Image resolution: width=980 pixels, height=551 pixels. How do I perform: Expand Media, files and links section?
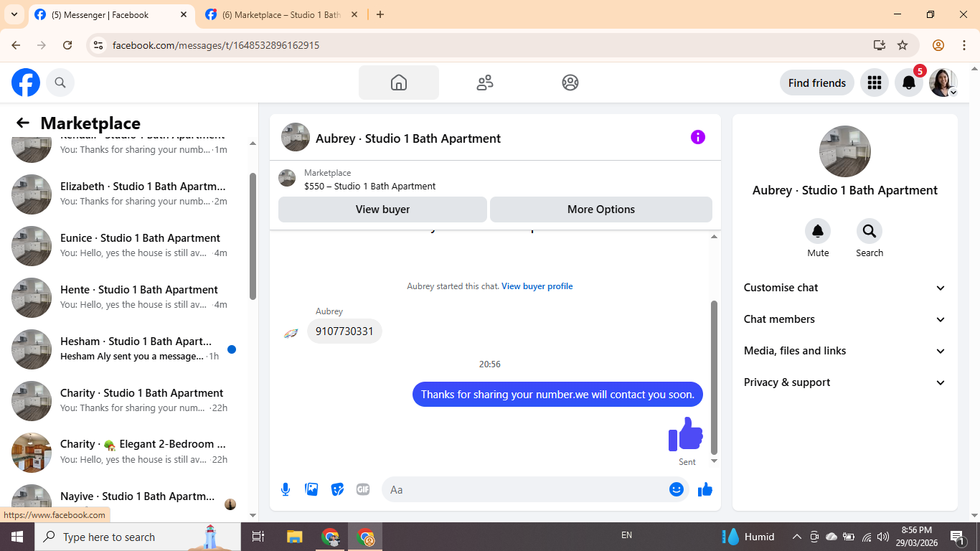845,351
